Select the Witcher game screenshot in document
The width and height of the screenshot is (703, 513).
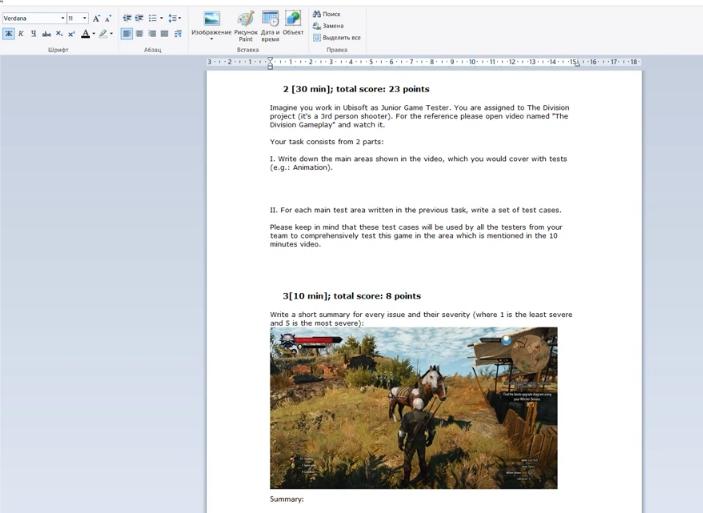[x=413, y=408]
